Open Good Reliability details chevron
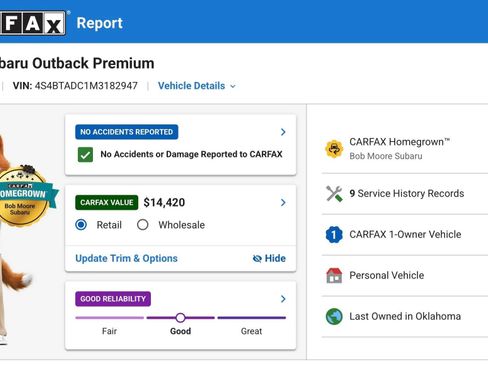Screen dimensions: 488x366 click(283, 299)
